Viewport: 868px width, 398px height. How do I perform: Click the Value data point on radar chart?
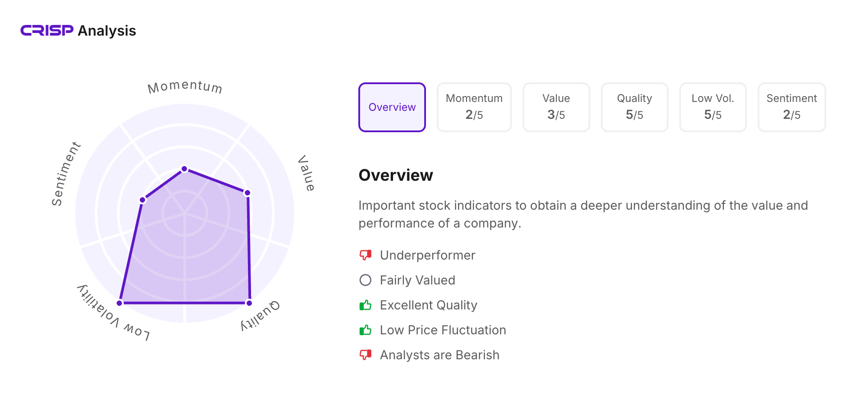click(247, 193)
